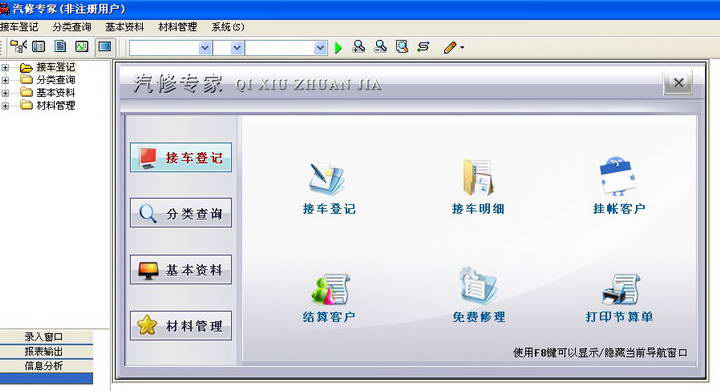The height and width of the screenshot is (391, 720).
Task: Expand the 分类查询 tree node
Action: [x=5, y=80]
